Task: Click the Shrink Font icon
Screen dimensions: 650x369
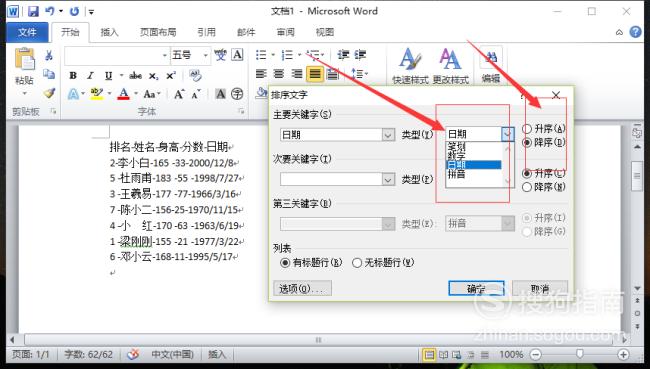Action: 196,94
